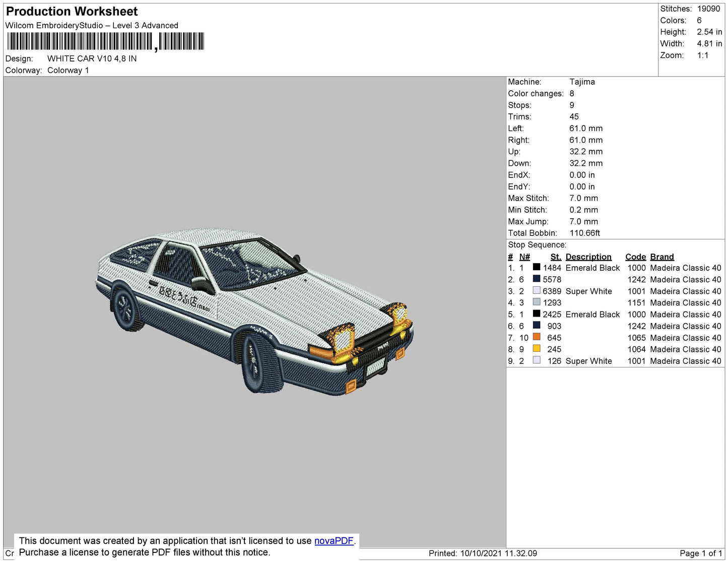Click the Up value '32.2 mm'
This screenshot has height=563, width=728.
pyautogui.click(x=586, y=151)
